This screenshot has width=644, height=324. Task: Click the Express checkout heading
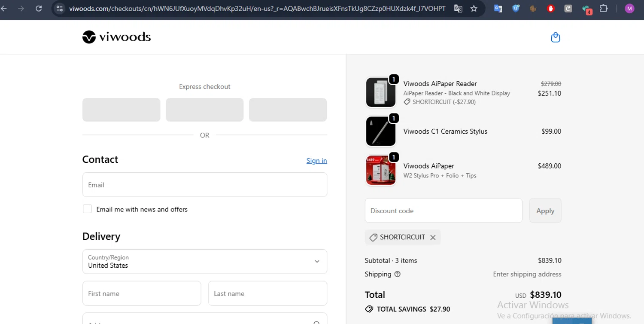pos(204,87)
